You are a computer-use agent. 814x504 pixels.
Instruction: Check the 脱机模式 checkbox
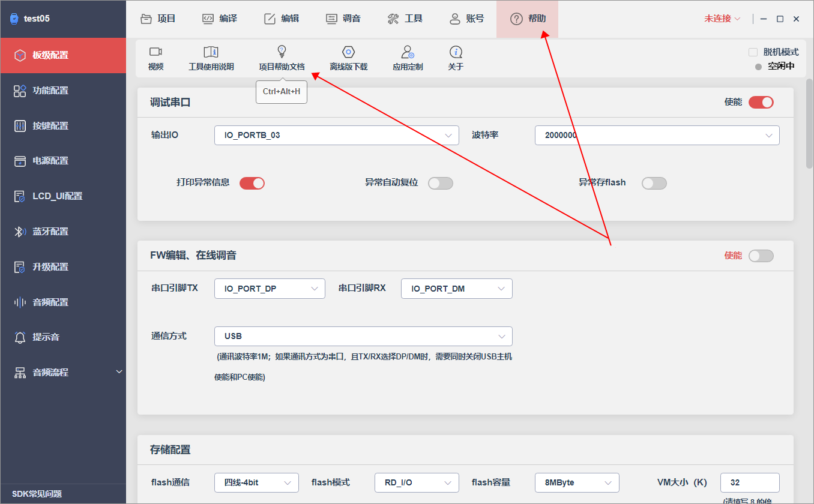(753, 52)
